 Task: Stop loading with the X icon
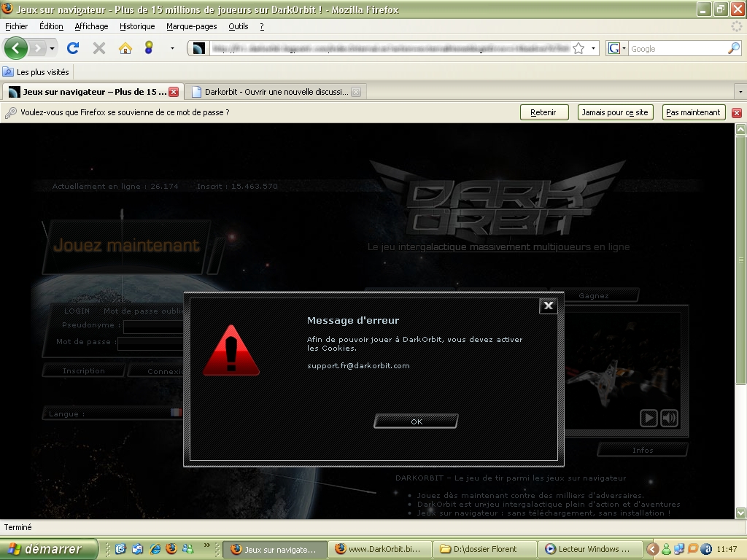[x=99, y=48]
